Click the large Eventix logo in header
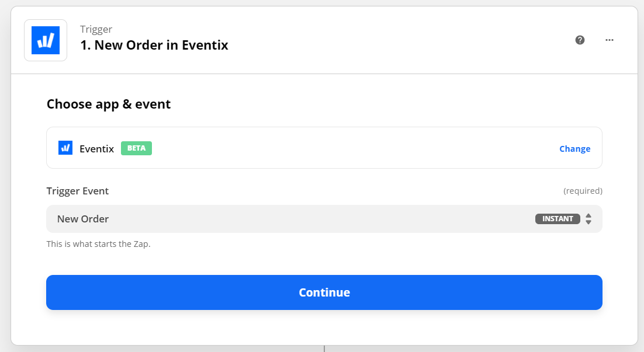Screen dimensions: 644x352 pos(46,40)
